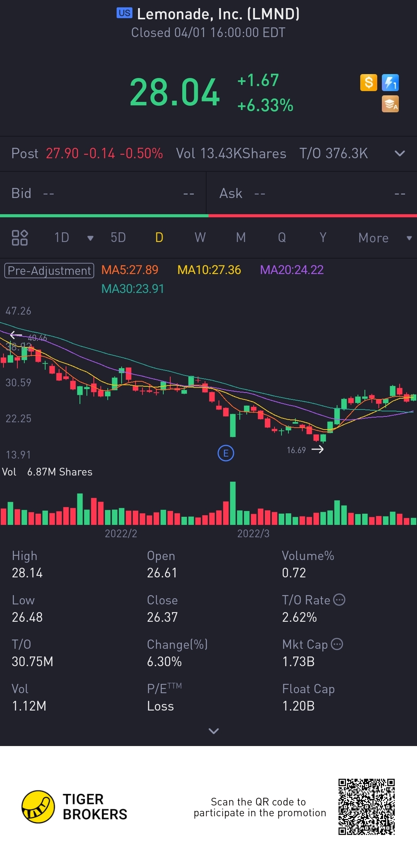
Task: Select the D daily chart tab
Action: (x=159, y=237)
